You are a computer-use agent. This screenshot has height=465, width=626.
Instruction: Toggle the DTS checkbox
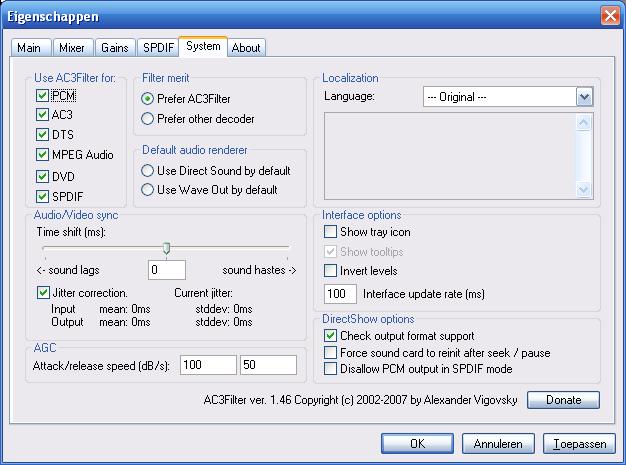click(42, 135)
